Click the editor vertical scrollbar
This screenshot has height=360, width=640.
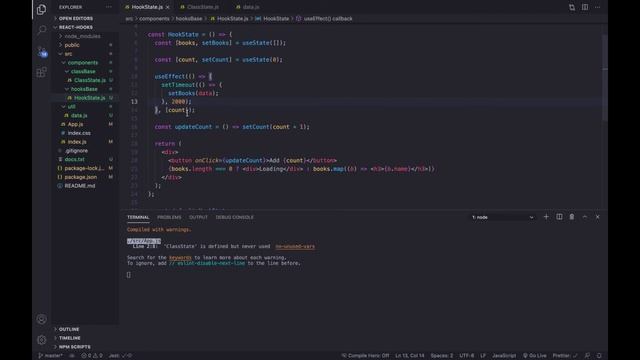(x=604, y=78)
